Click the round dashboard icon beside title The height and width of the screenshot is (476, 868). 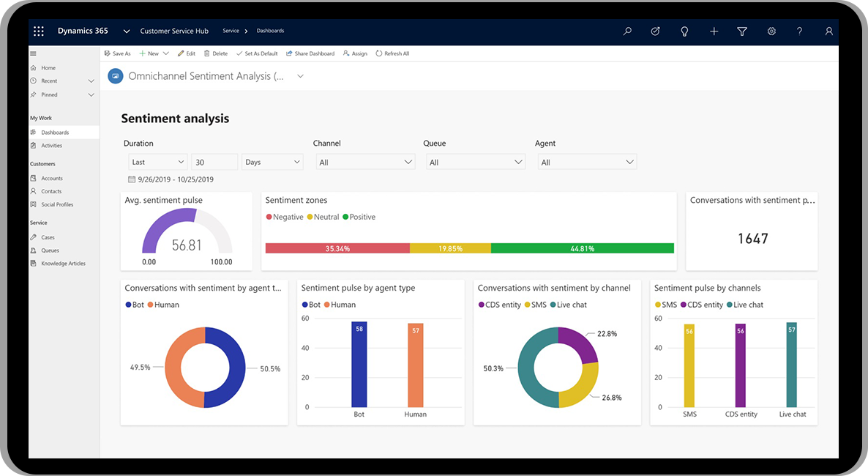[115, 76]
